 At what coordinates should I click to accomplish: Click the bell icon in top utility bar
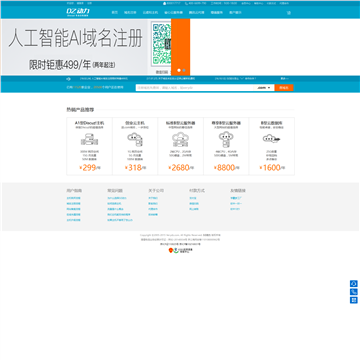tap(164, 3)
